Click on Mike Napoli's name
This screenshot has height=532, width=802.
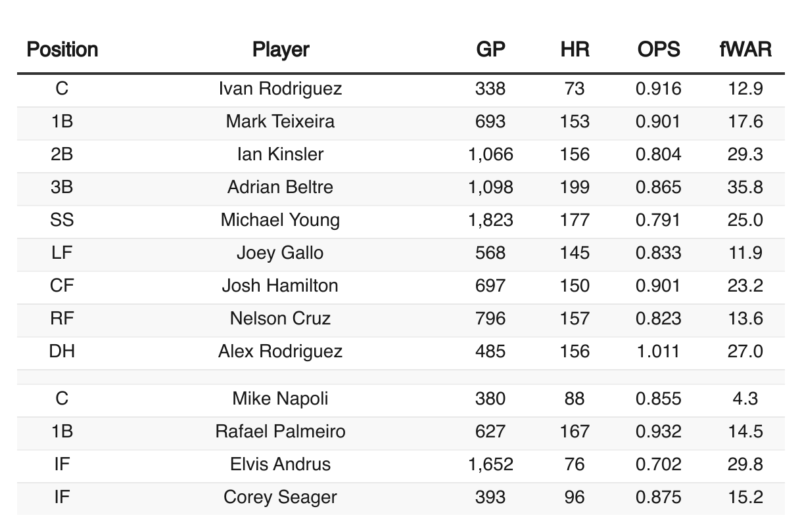coord(280,399)
